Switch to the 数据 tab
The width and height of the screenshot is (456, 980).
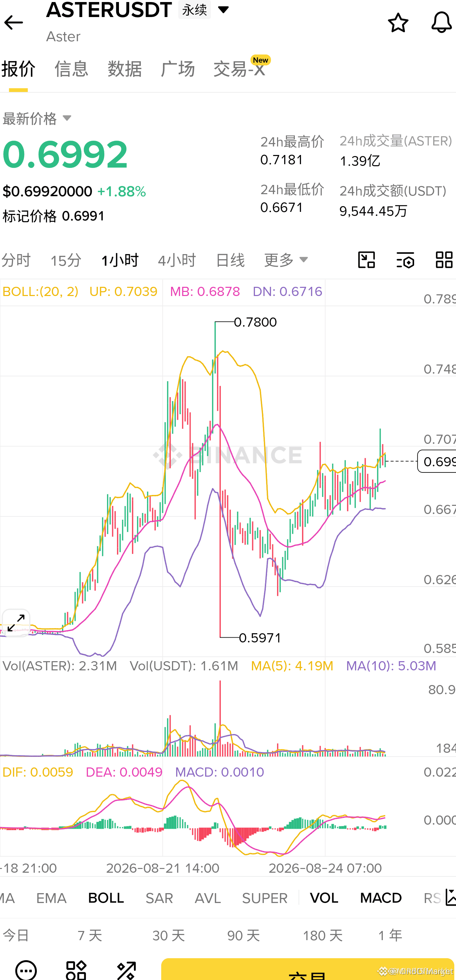[x=125, y=69]
